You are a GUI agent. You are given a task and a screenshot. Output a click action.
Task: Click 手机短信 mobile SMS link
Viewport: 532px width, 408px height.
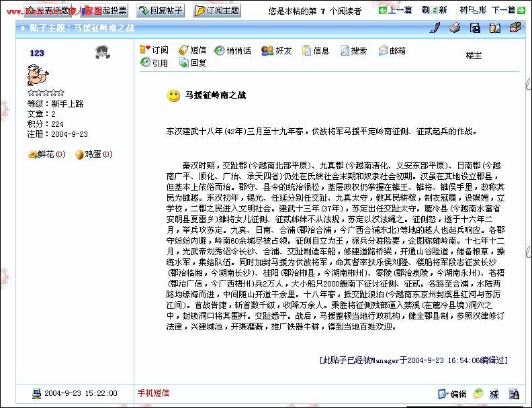pyautogui.click(x=153, y=393)
